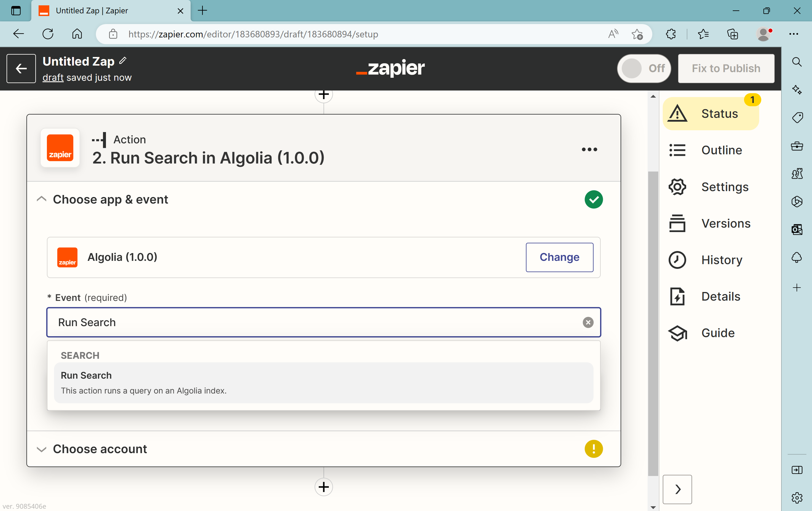The image size is (812, 511).
Task: Open the Settings panel
Action: pos(711,187)
